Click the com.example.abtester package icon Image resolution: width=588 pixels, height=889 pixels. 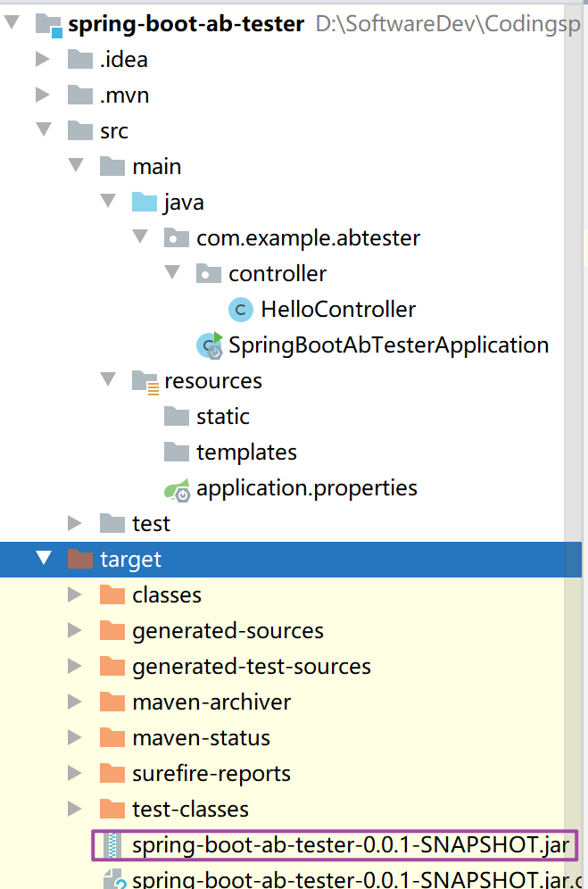(x=177, y=238)
